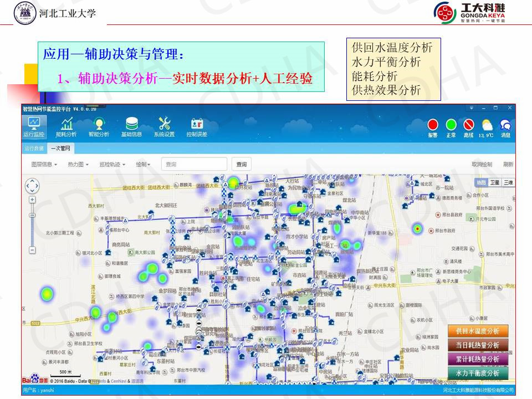Expand the 图层信息 dropdown

44,164
